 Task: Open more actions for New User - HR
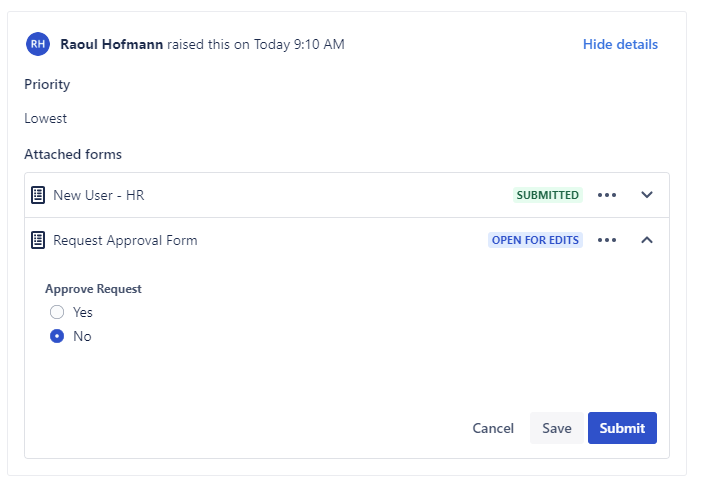607,195
